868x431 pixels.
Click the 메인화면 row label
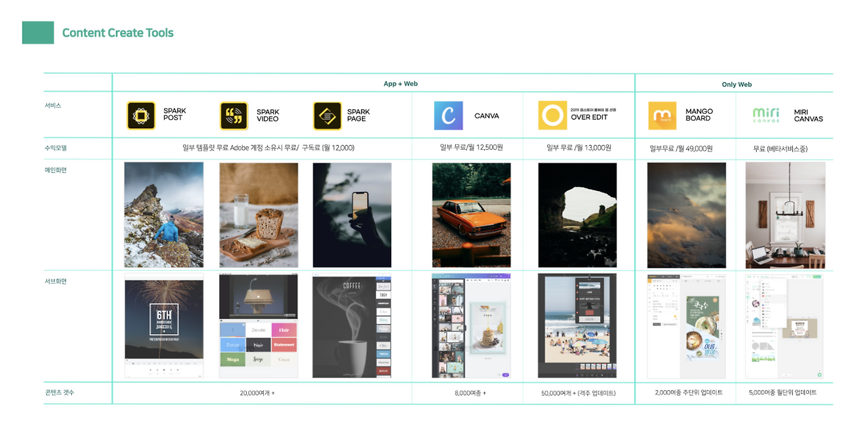[x=56, y=170]
